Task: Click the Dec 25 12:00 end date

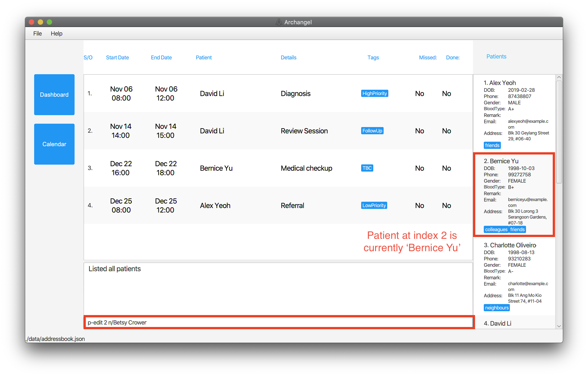Action: coord(166,205)
